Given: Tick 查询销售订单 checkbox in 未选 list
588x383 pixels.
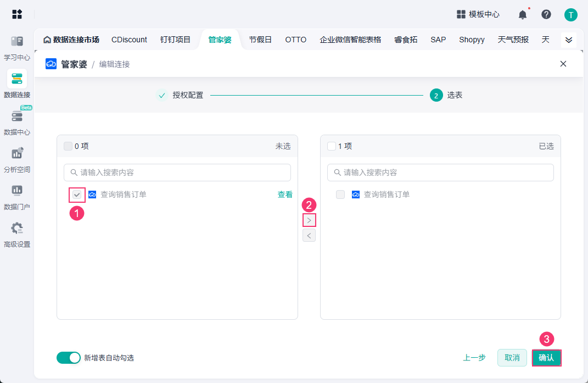Looking at the screenshot, I should (77, 195).
